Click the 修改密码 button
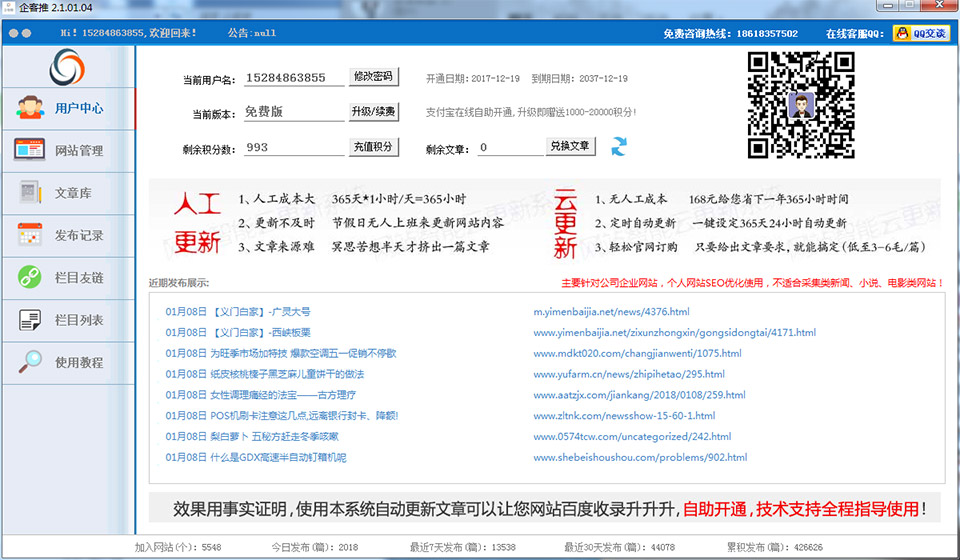The width and height of the screenshot is (960, 560). [373, 77]
